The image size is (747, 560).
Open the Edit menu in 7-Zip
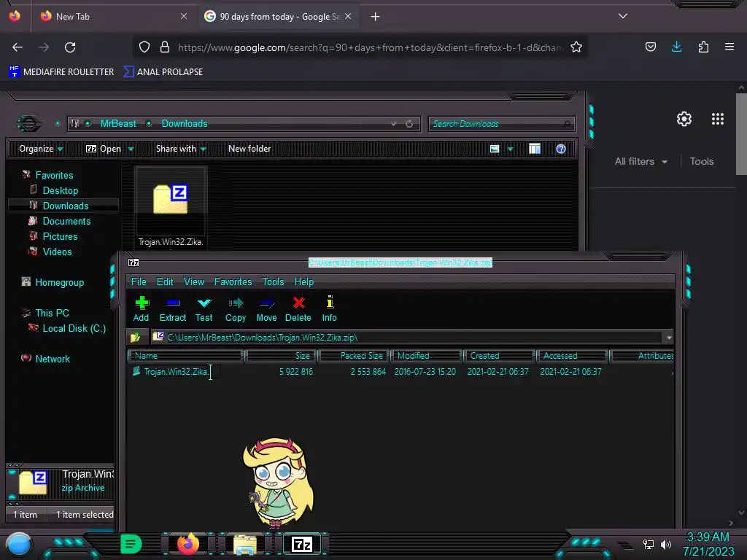click(165, 282)
